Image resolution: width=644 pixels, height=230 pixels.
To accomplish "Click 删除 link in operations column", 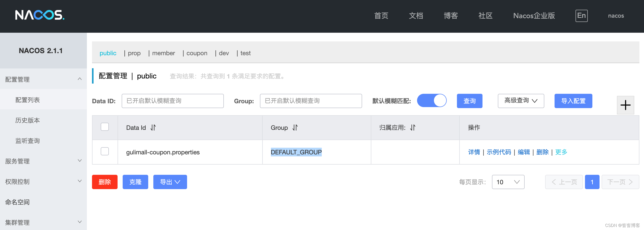I will click(x=543, y=152).
